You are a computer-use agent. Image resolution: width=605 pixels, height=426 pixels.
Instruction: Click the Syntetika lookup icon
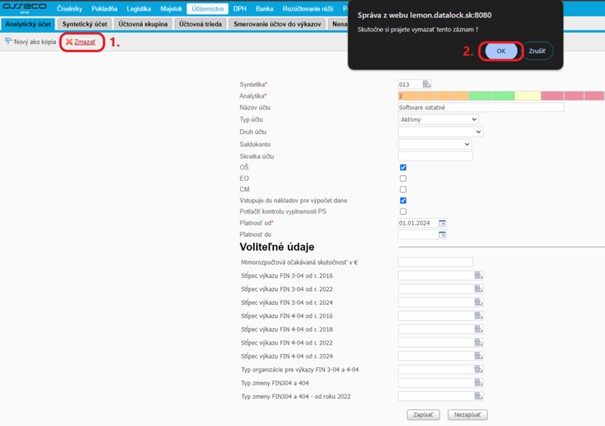pyautogui.click(x=427, y=84)
